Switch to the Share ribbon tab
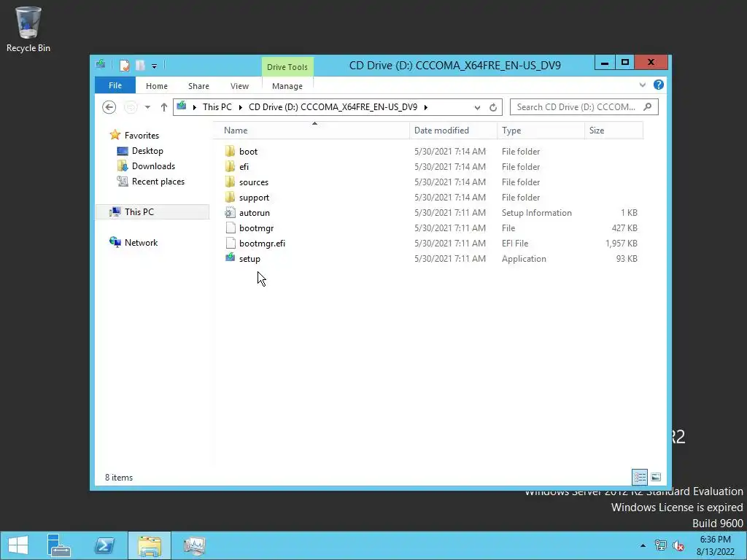Viewport: 747px width, 560px height. pos(198,86)
